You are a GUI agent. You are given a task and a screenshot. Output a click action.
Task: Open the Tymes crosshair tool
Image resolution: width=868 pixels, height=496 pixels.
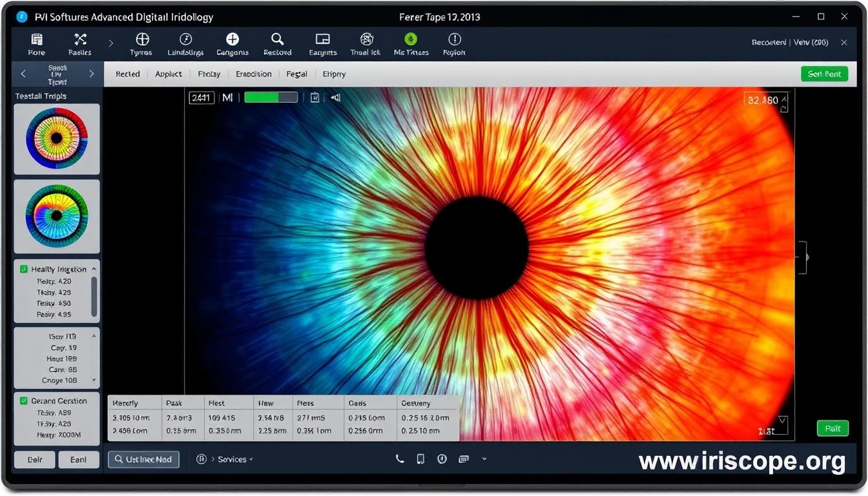(141, 40)
